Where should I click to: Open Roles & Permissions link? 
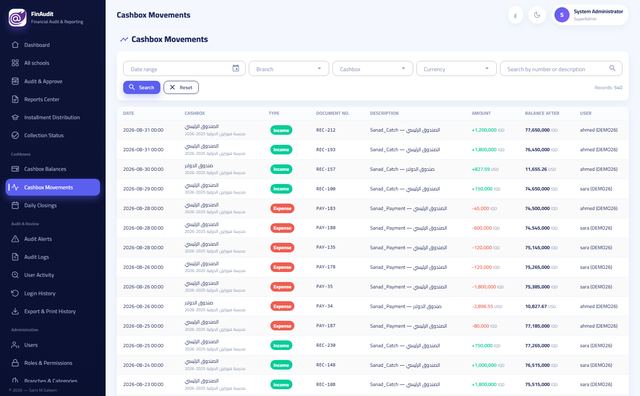tap(53, 363)
